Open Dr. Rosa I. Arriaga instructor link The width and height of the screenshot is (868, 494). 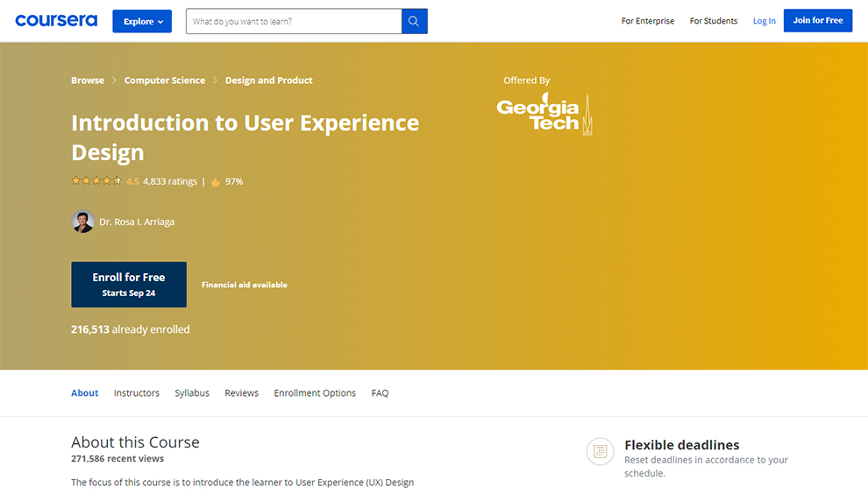click(137, 222)
